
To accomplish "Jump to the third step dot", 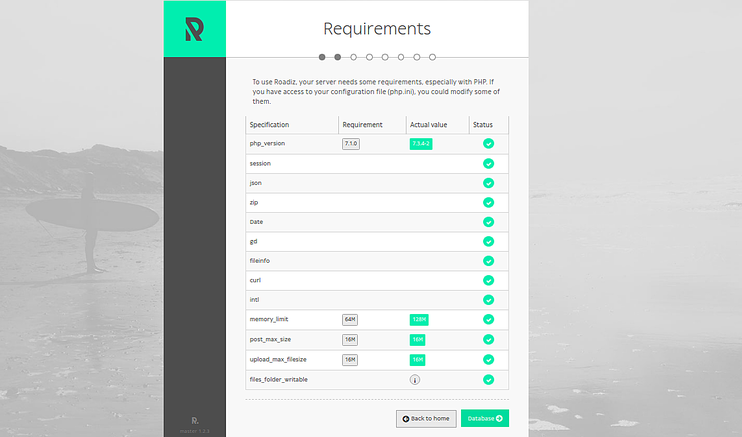I will click(x=354, y=58).
